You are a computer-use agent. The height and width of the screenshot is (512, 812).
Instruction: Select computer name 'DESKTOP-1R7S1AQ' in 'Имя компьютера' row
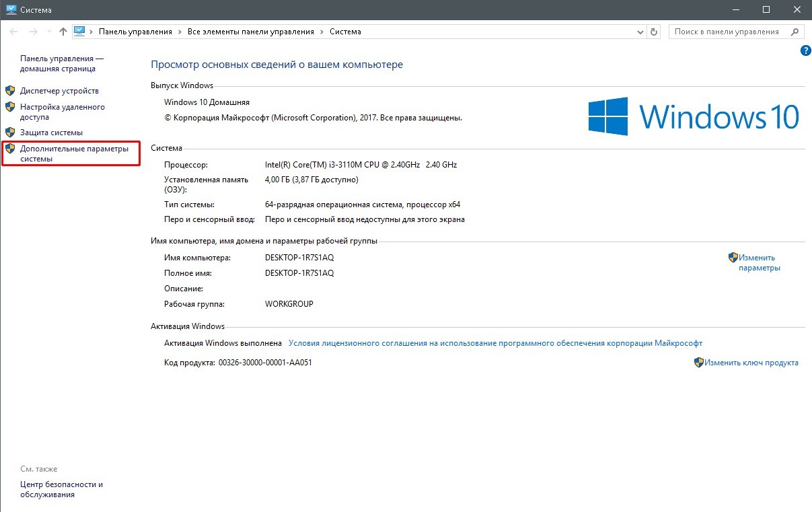(x=299, y=258)
